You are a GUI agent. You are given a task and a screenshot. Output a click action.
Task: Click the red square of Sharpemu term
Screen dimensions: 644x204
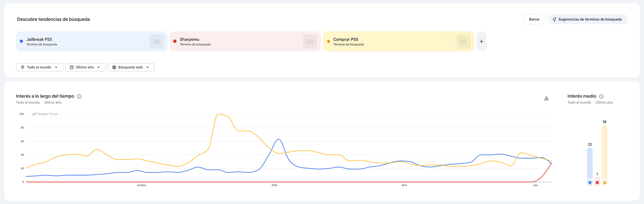[175, 41]
